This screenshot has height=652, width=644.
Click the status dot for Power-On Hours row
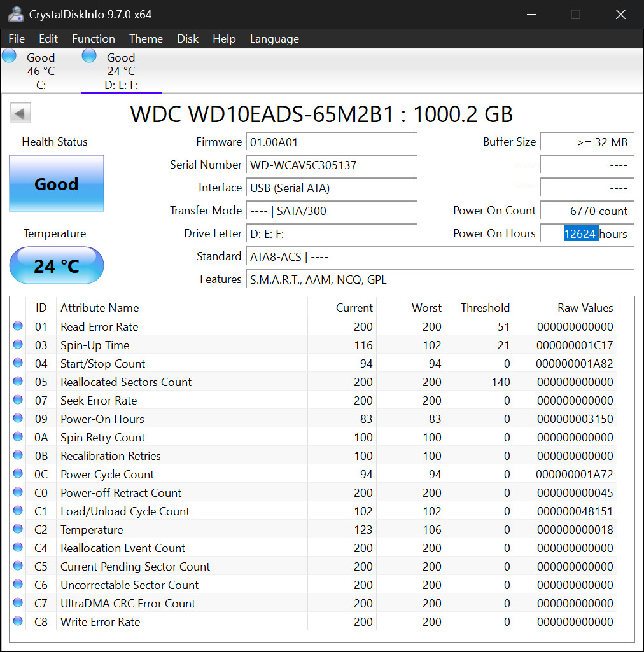click(x=18, y=418)
